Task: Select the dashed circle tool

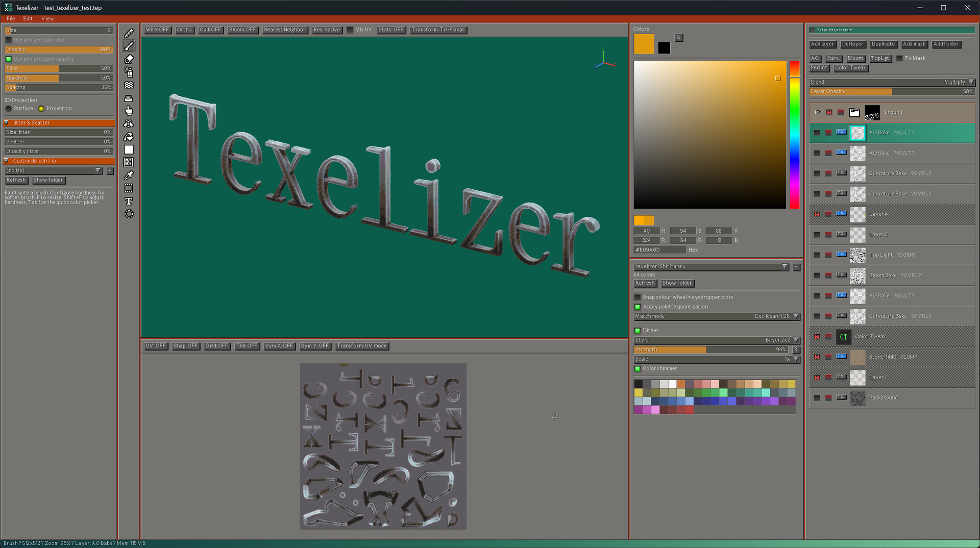Action: (x=129, y=214)
